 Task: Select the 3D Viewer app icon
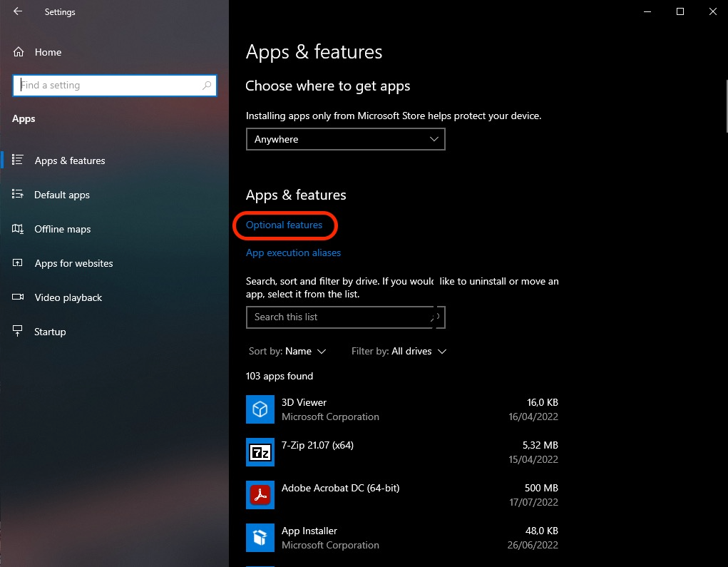(x=260, y=409)
